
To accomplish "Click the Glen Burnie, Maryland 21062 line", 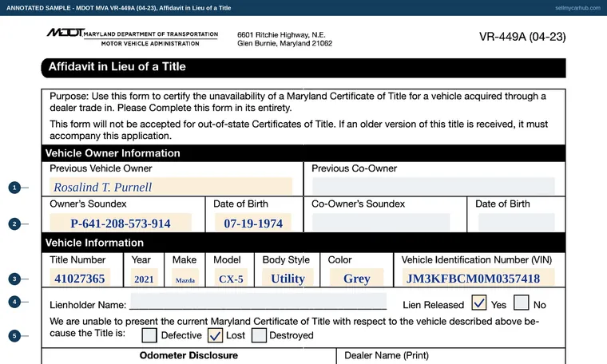I will 284,43.
